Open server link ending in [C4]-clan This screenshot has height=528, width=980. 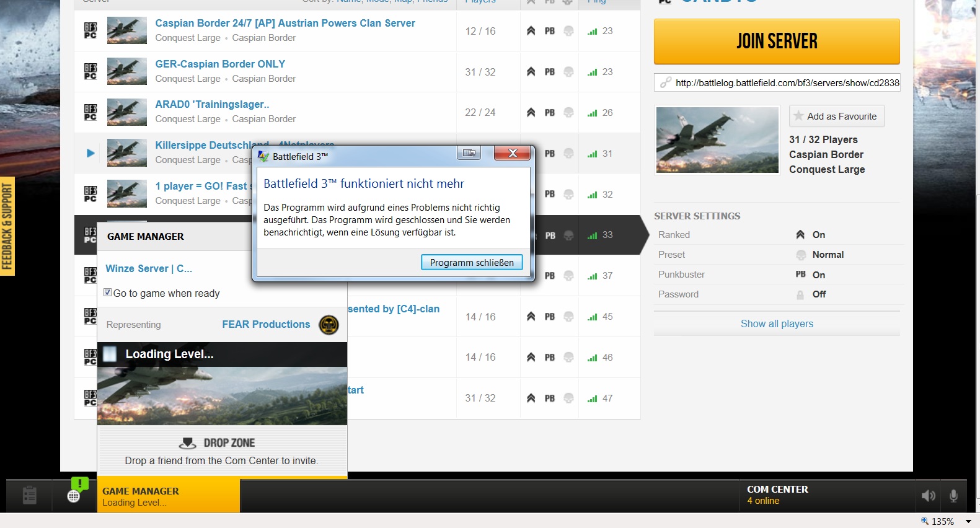coord(394,309)
